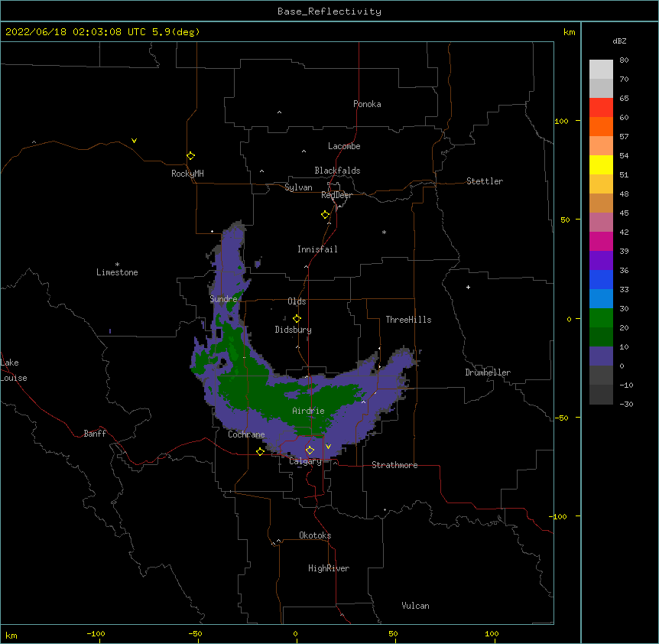
Task: Click the Lake Louise label
Action: coord(13,370)
